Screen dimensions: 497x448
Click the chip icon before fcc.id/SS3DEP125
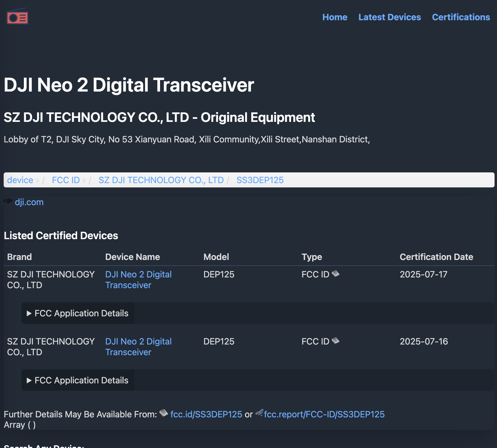coord(164,413)
